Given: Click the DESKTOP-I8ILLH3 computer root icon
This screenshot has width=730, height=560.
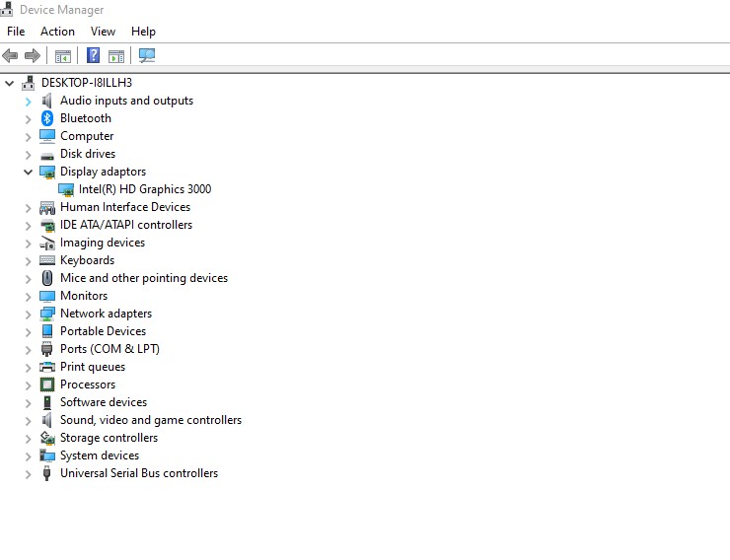Looking at the screenshot, I should pos(29,83).
